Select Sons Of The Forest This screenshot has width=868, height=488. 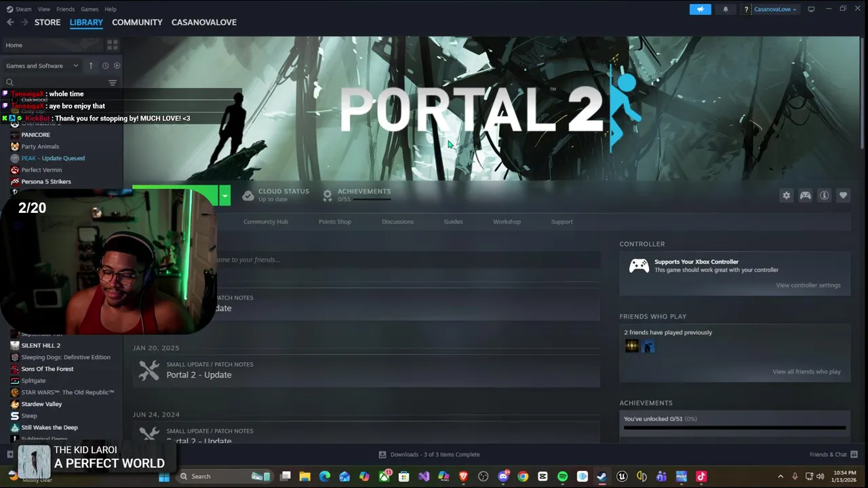(x=47, y=369)
